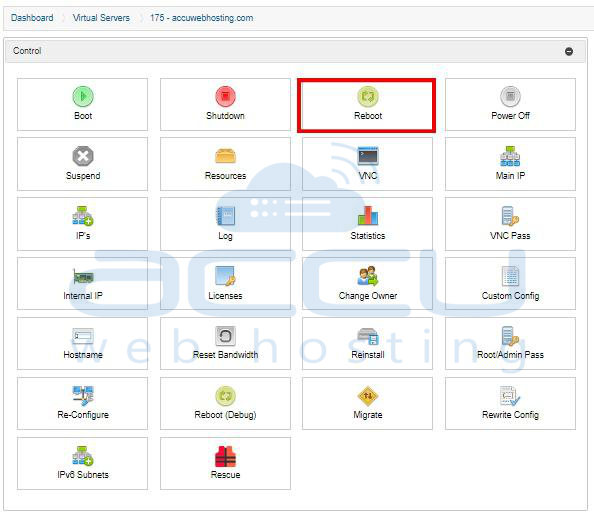
Task: Reboot the virtual server
Action: click(x=367, y=105)
